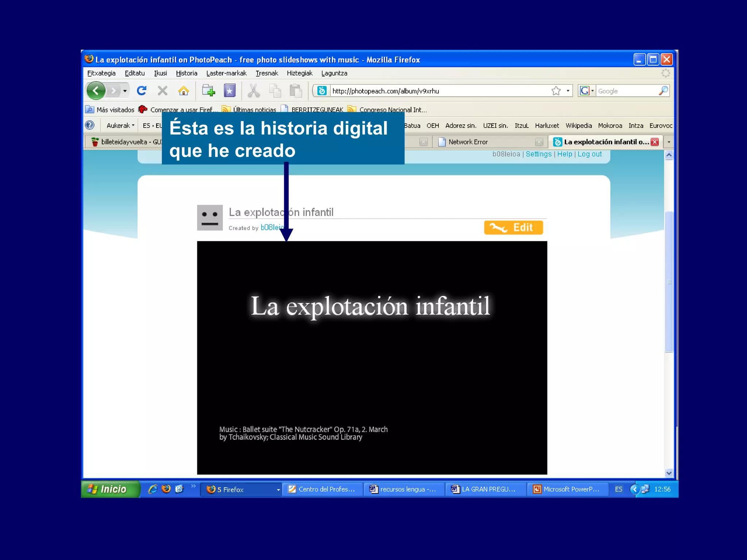Image resolution: width=747 pixels, height=560 pixels.
Task: Open the list all tabs dropdown
Action: click(x=669, y=142)
